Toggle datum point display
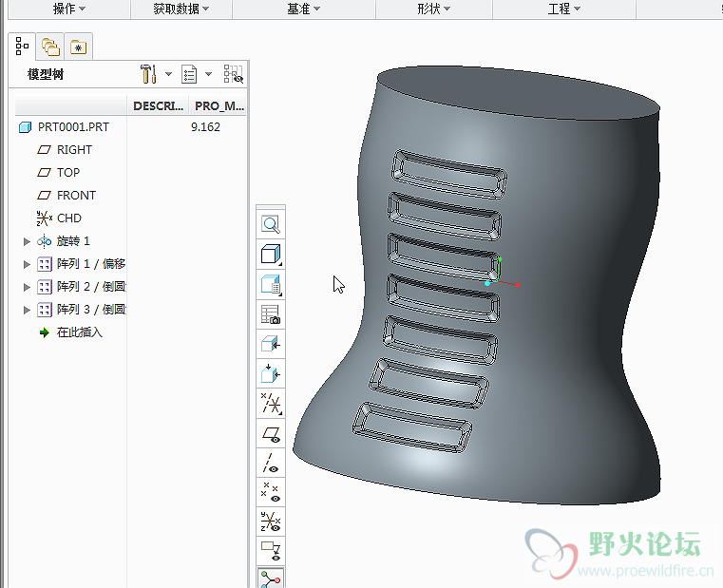This screenshot has width=723, height=588. point(271,492)
